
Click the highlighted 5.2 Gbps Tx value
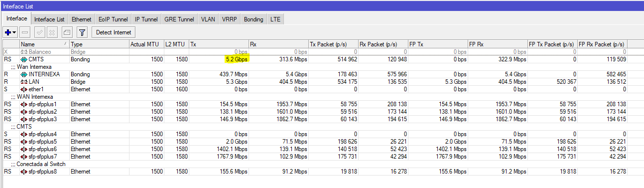coord(236,59)
